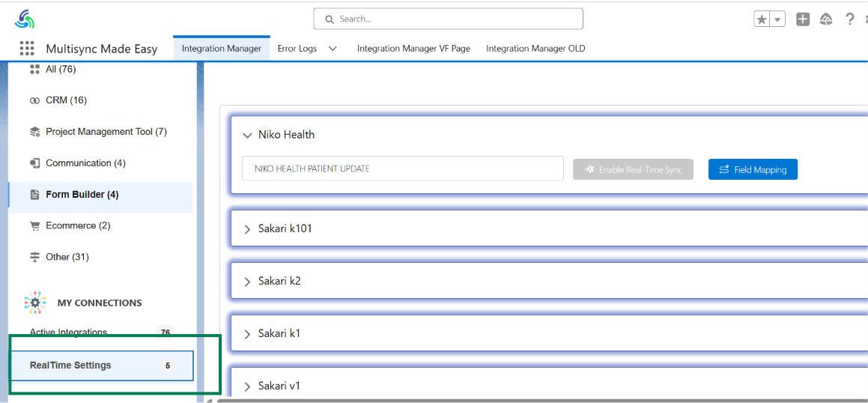Focus the global Search field
This screenshot has height=403, width=868.
[x=448, y=19]
